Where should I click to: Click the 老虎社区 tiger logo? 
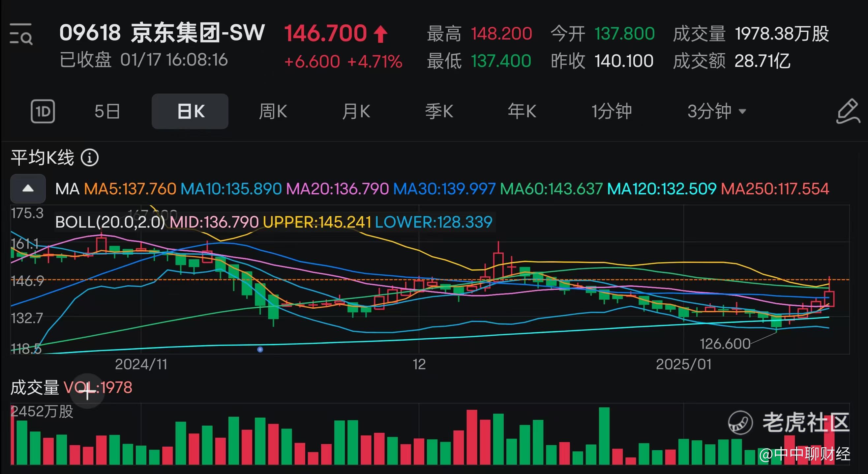pos(740,423)
